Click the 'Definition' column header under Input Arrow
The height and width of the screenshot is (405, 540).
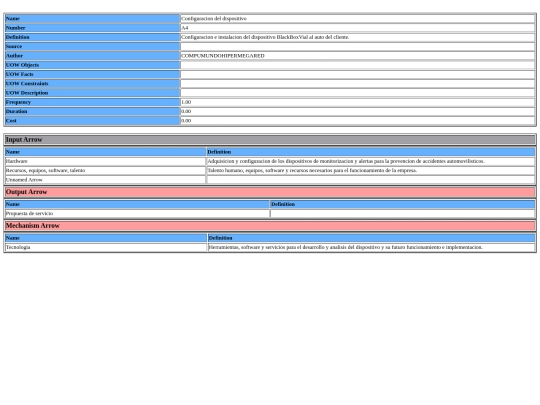tap(371, 152)
